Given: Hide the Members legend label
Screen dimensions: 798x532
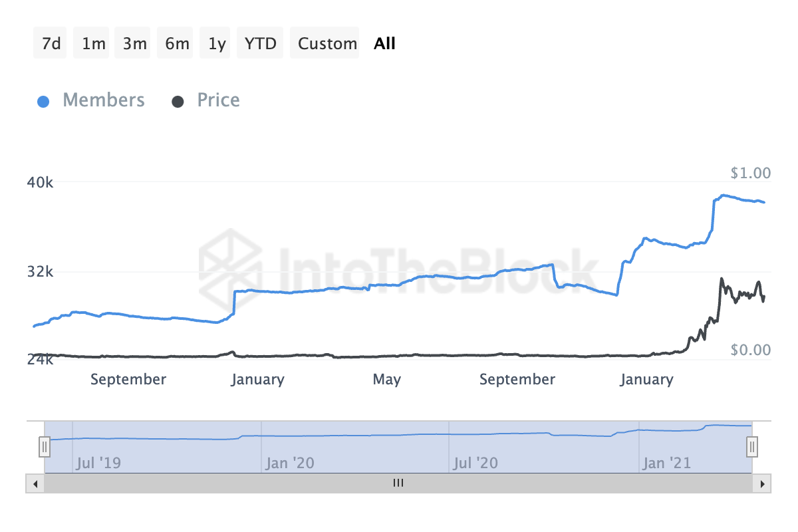Looking at the screenshot, I should coord(103,100).
